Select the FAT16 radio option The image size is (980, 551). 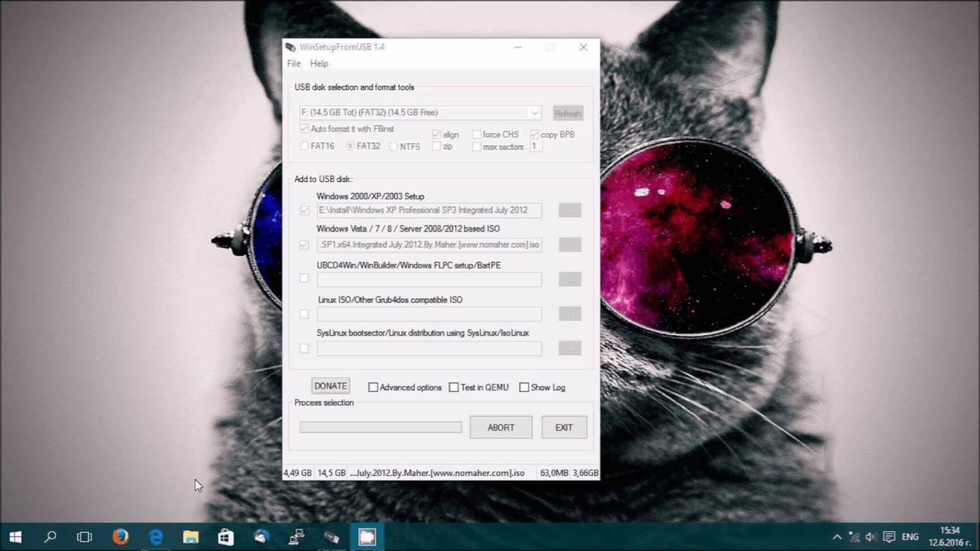click(317, 145)
